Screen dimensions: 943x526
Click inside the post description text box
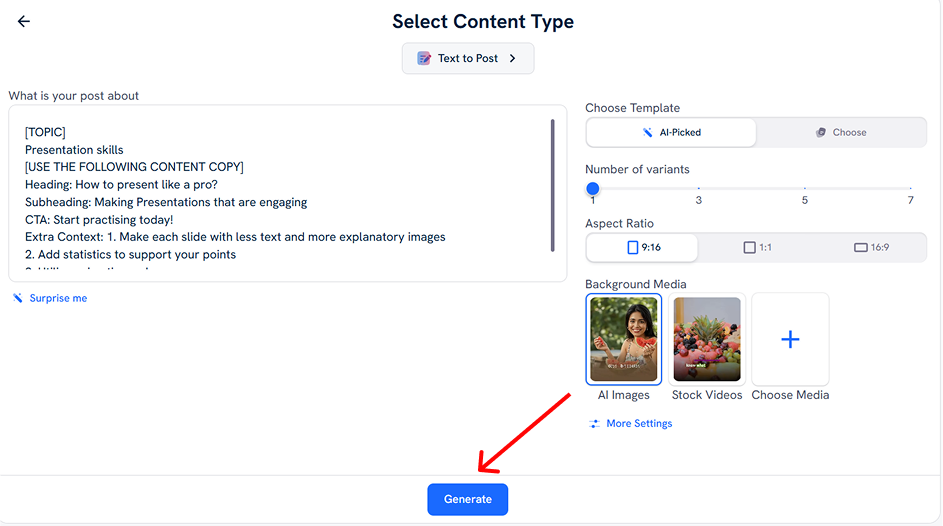pyautogui.click(x=287, y=194)
